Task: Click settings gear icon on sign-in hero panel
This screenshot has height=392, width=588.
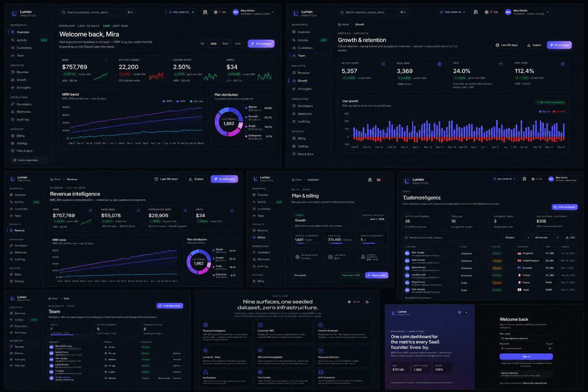Action: [459, 312]
